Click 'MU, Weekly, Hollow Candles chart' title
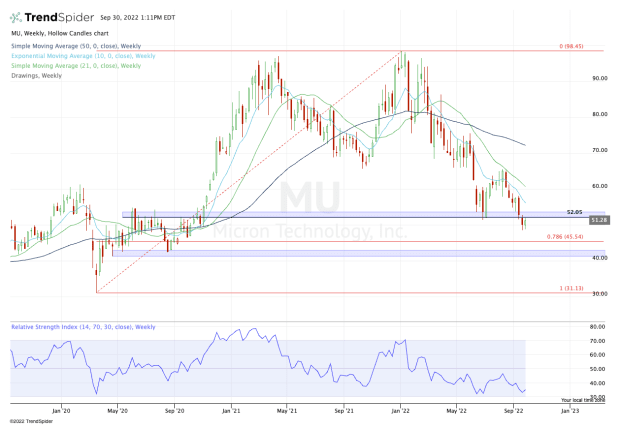The height and width of the screenshot is (426, 620). (x=60, y=33)
